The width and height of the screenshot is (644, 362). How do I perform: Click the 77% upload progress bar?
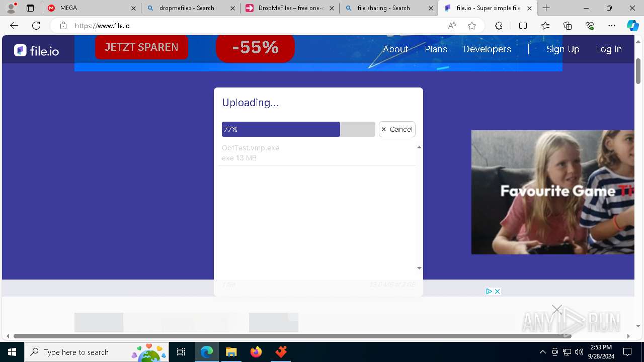click(298, 129)
